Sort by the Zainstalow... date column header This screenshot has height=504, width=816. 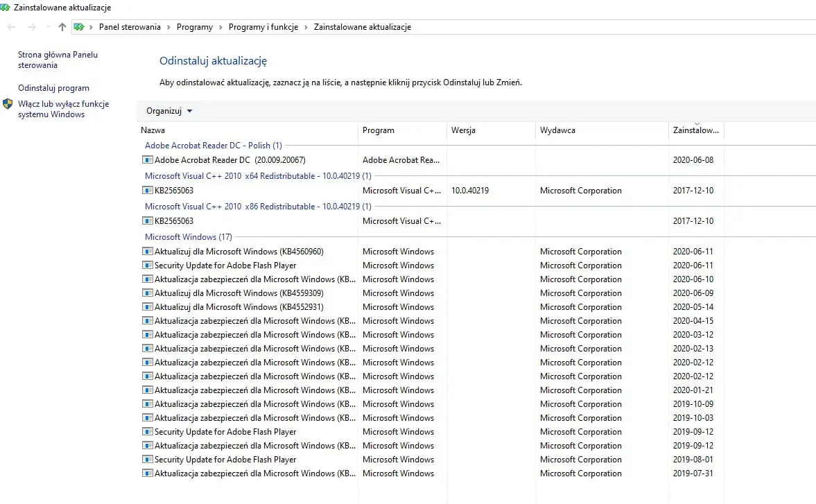(696, 130)
